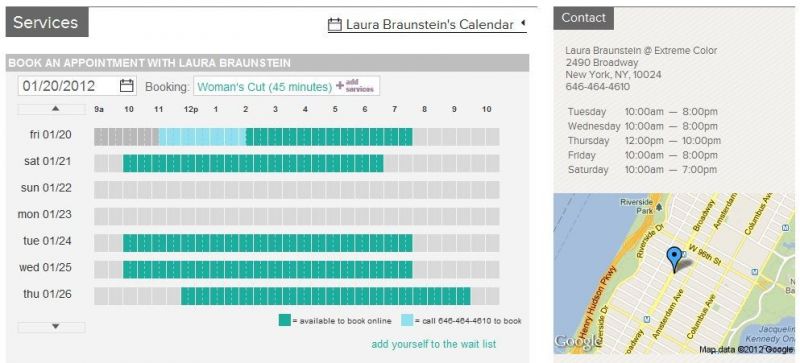Click add yourself to the wait list

coord(434,344)
